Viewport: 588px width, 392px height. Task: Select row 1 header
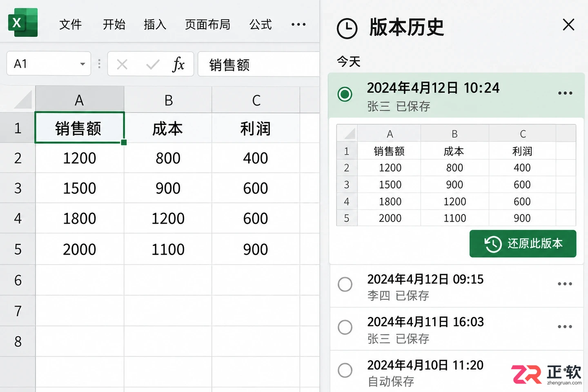point(18,128)
